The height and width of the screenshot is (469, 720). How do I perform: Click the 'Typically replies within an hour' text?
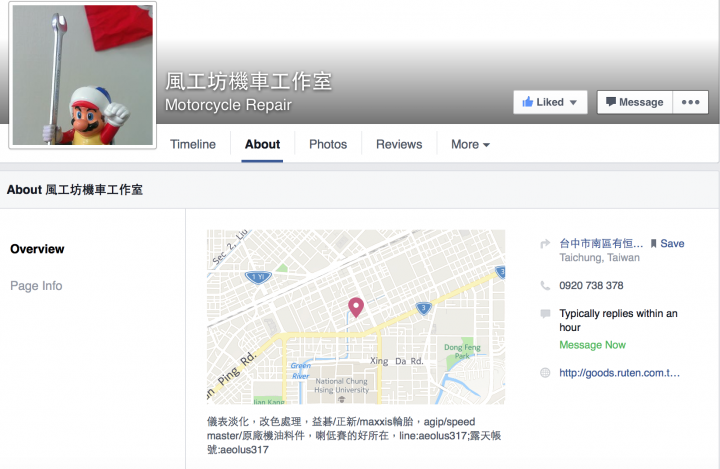pos(618,320)
